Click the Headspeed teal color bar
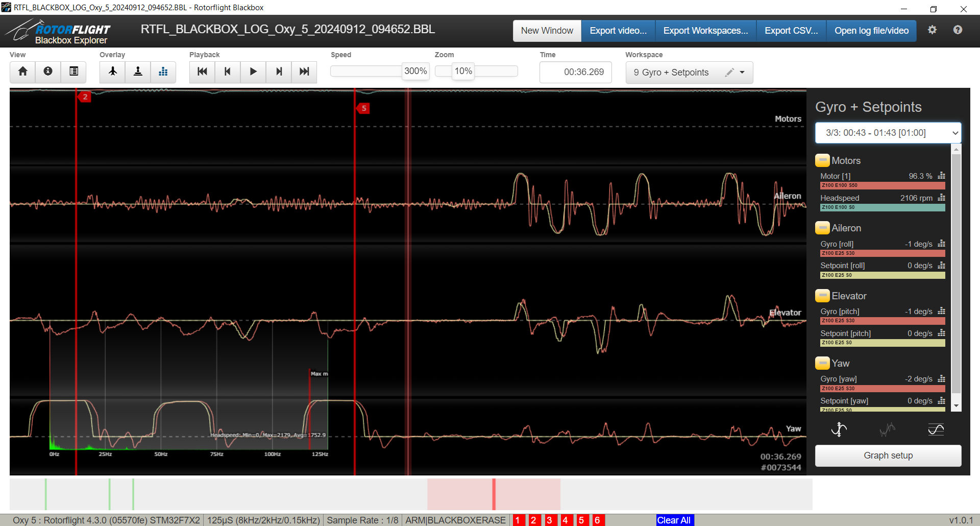980x526 pixels. click(x=883, y=207)
